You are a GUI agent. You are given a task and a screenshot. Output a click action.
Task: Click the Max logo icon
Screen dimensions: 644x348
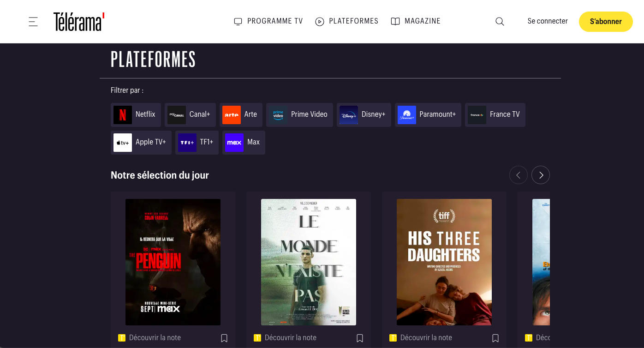234,143
